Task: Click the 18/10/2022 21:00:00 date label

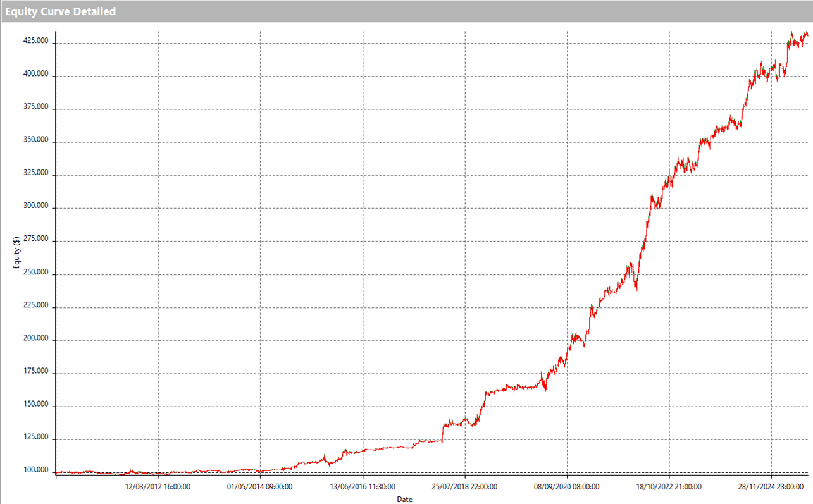Action: tap(669, 487)
